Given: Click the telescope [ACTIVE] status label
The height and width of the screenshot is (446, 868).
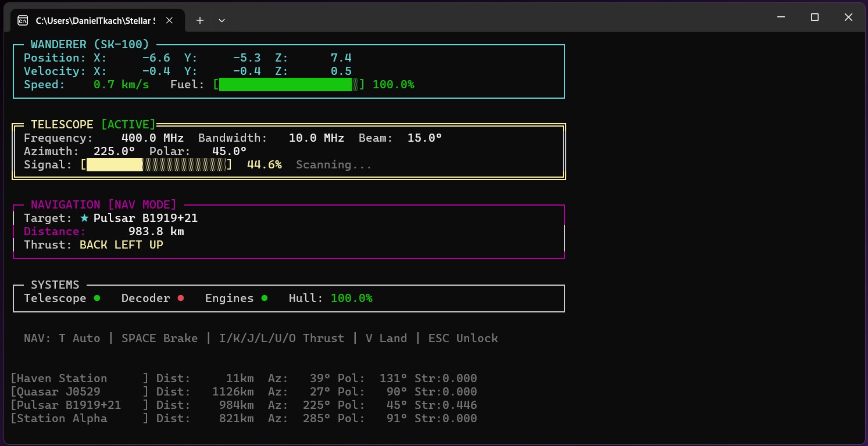Looking at the screenshot, I should coord(128,124).
